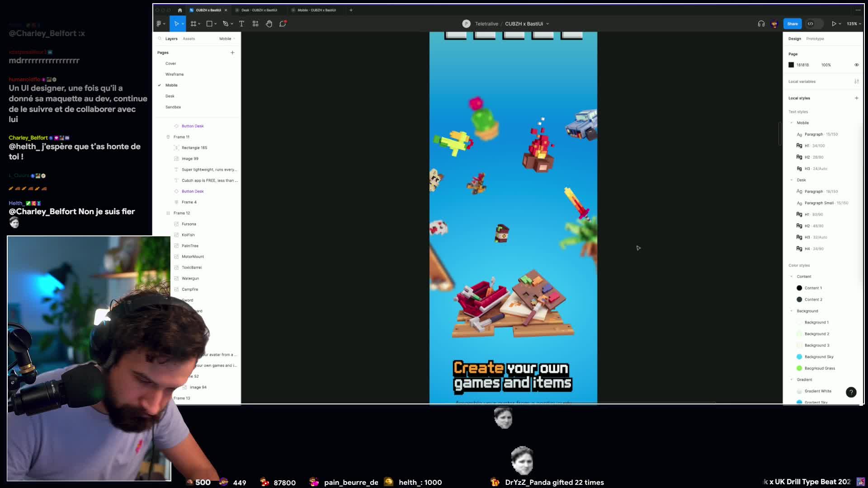The height and width of the screenshot is (488, 868).
Task: Select the Frame 11 layer
Action: 181,137
